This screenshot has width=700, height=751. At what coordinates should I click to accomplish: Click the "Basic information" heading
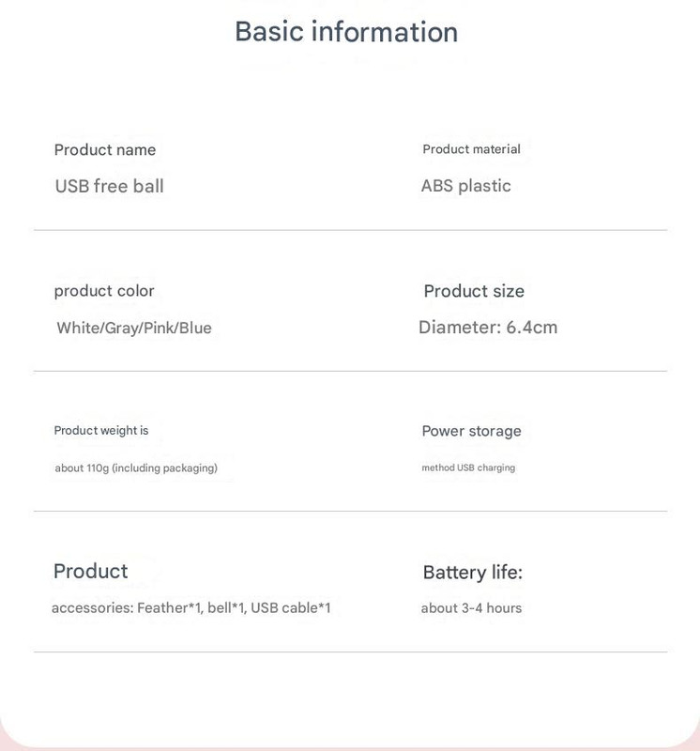pos(346,32)
